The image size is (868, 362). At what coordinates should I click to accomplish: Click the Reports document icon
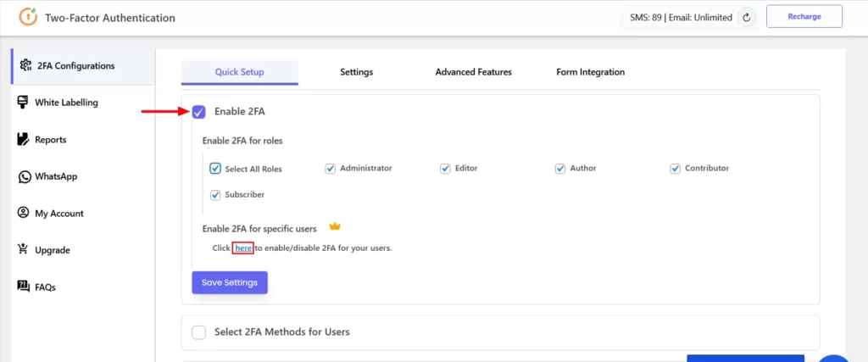coord(23,140)
